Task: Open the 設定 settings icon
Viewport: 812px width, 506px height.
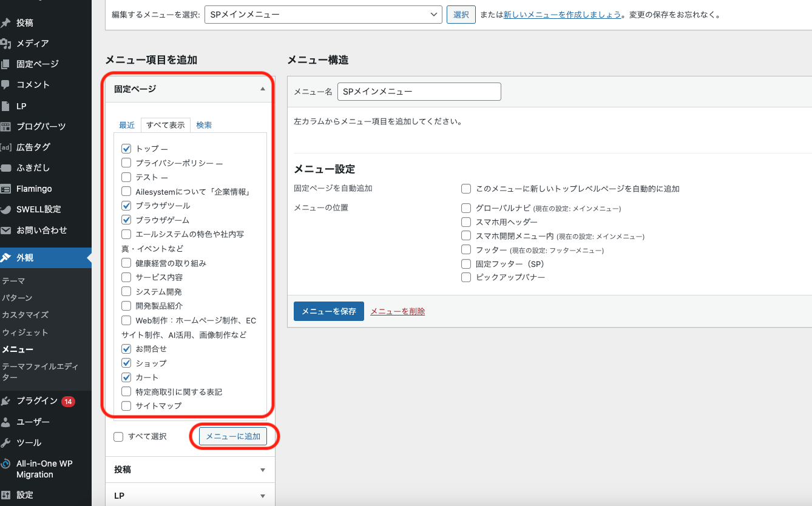Action: click(5, 495)
